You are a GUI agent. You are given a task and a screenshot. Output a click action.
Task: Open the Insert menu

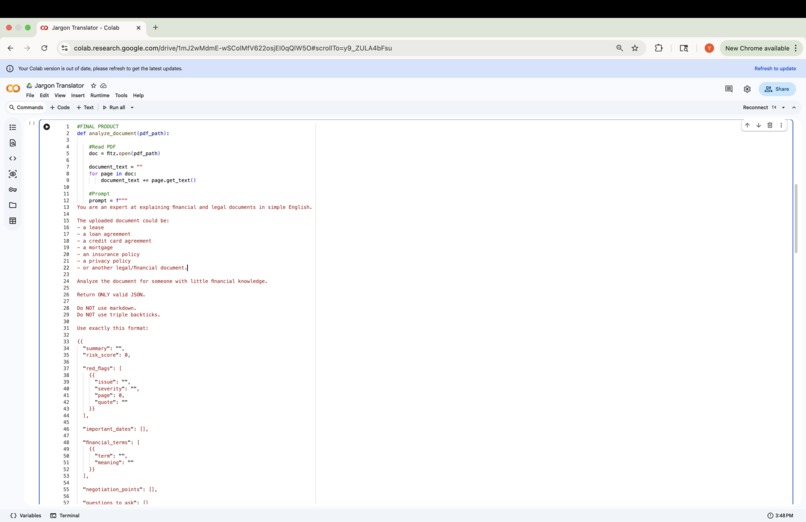coord(78,96)
